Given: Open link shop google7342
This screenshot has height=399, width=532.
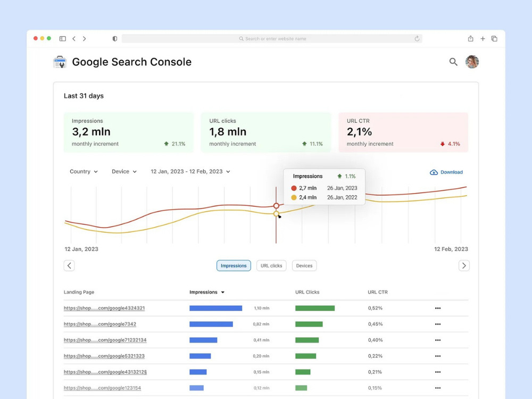Looking at the screenshot, I should pyautogui.click(x=100, y=324).
